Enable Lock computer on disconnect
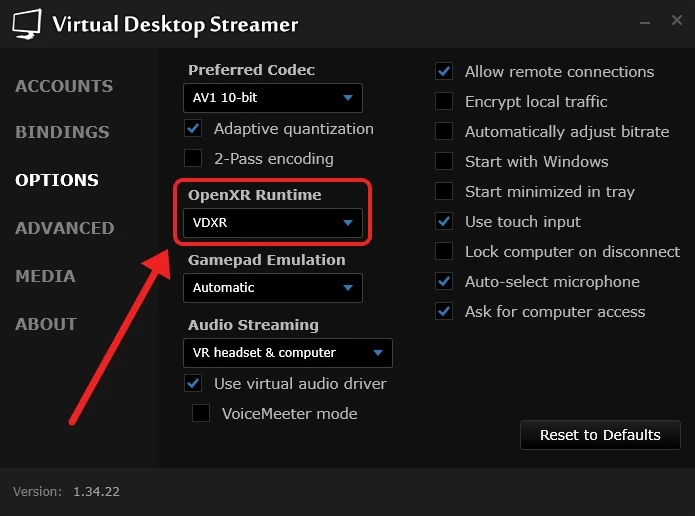Viewport: 695px width, 516px height. pos(444,251)
